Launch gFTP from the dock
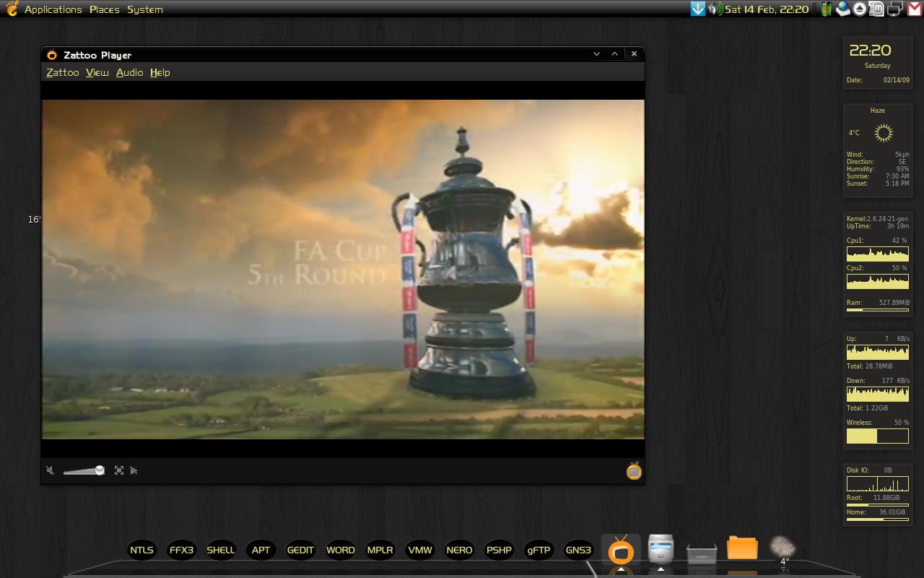Viewport: 924px width, 578px height. pos(539,550)
